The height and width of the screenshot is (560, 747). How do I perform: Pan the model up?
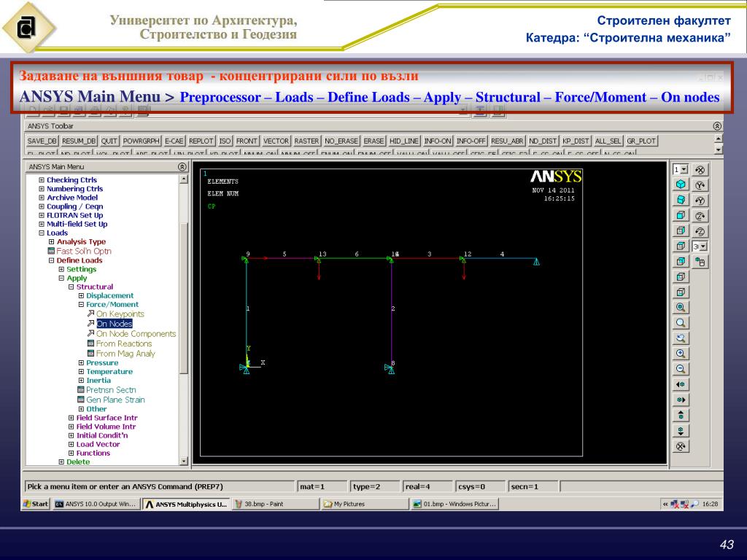pyautogui.click(x=681, y=415)
